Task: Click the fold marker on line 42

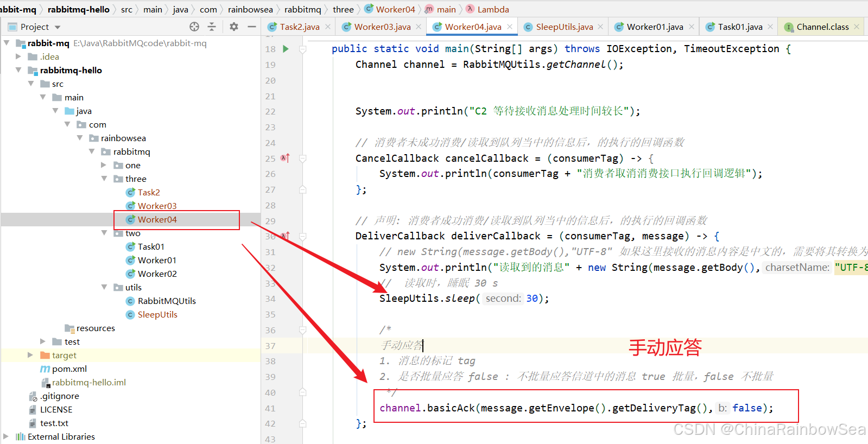Action: [x=303, y=423]
